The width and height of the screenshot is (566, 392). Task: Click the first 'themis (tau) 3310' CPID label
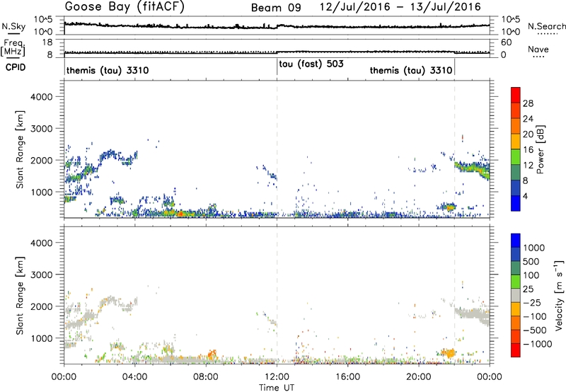pyautogui.click(x=108, y=70)
